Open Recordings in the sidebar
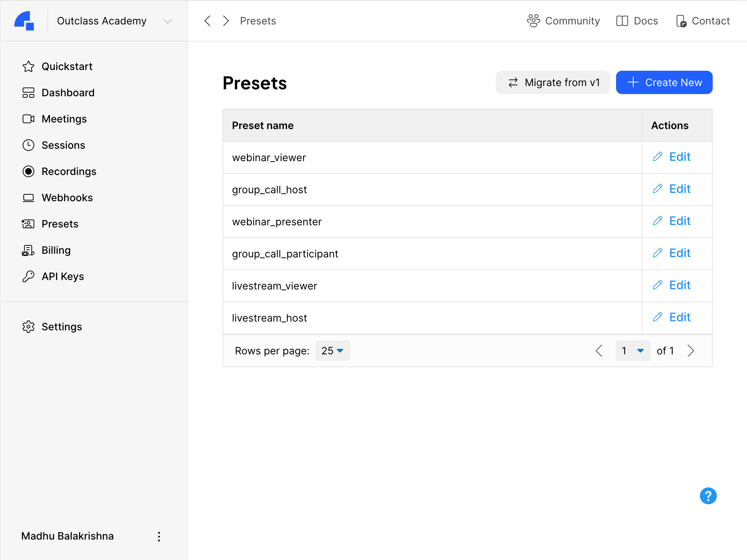This screenshot has height=560, width=747. 69,171
